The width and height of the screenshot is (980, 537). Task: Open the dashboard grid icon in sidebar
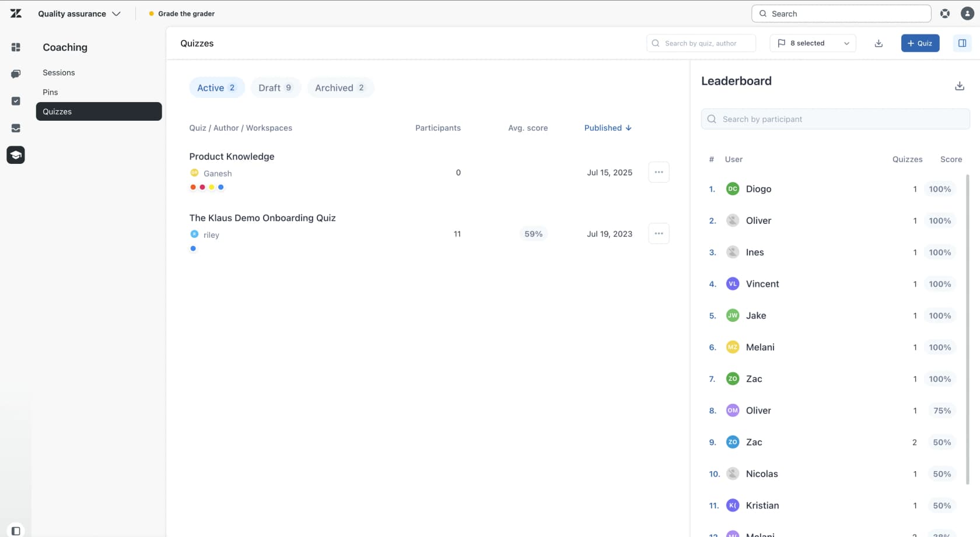(x=16, y=47)
